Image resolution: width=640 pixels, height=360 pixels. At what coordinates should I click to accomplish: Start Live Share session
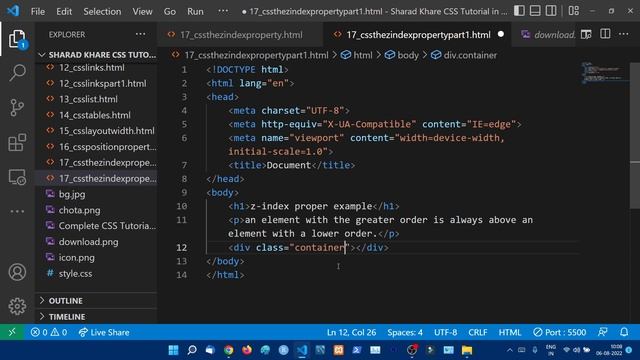(x=104, y=332)
